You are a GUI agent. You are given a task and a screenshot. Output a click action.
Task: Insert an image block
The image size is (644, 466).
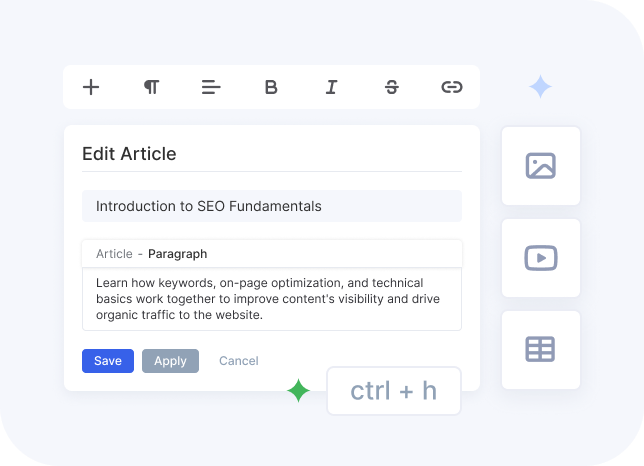point(541,166)
